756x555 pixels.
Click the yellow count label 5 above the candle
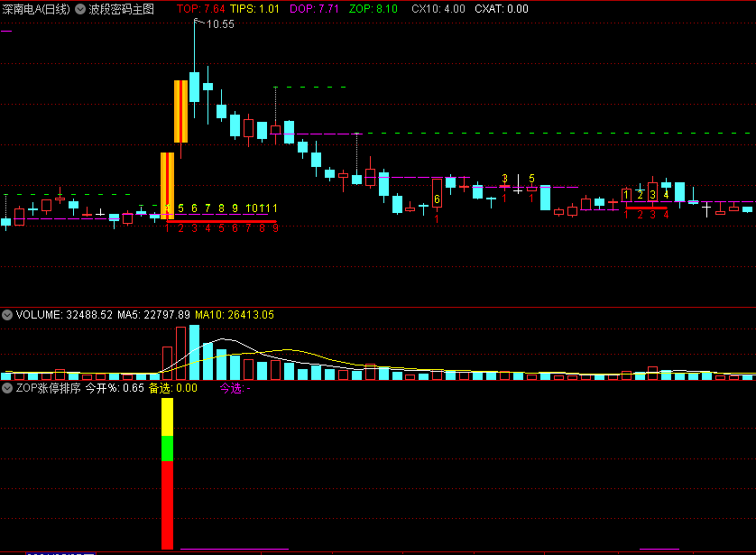531,179
